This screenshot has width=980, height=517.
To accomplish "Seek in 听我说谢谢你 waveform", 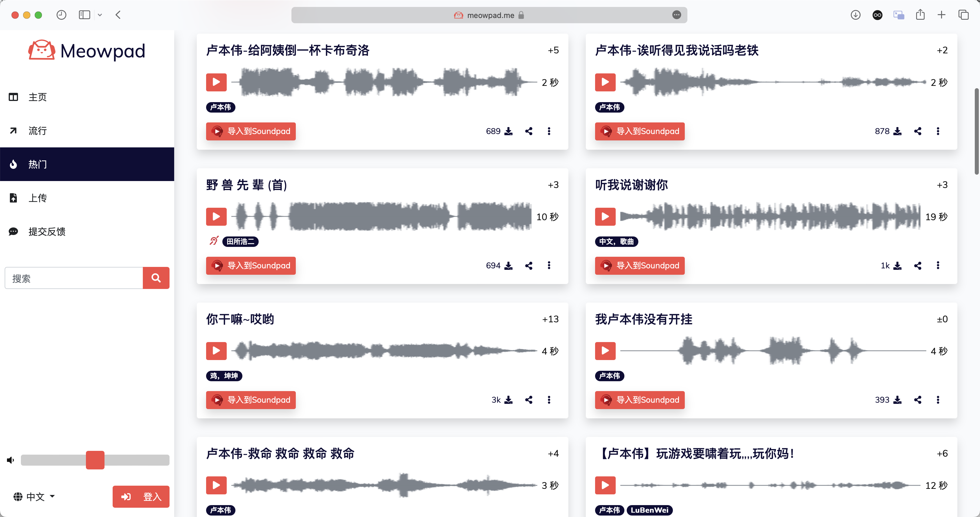I will tap(770, 217).
